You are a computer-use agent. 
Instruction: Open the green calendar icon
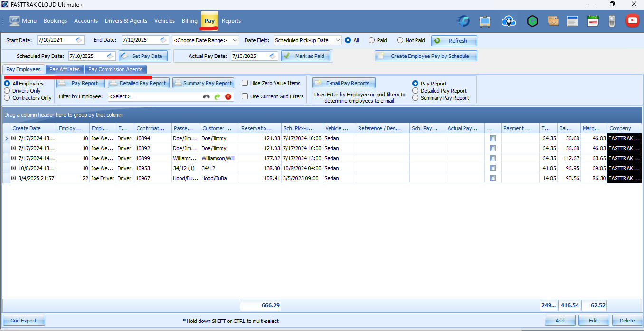593,21
